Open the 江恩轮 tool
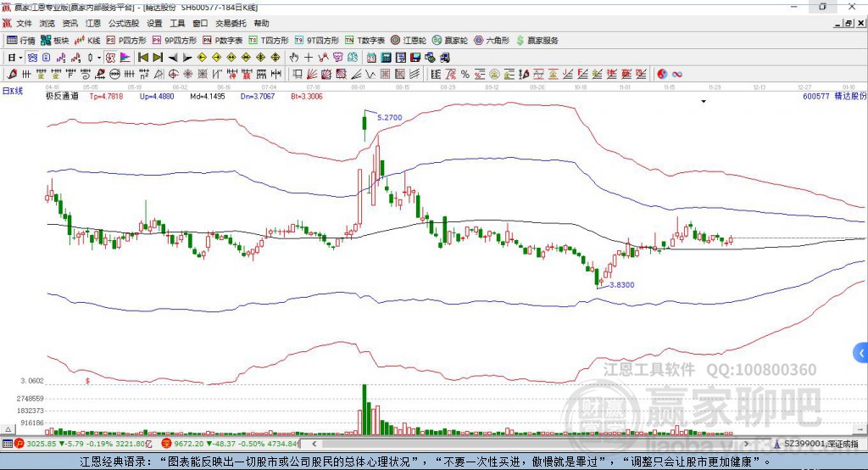 tap(409, 41)
